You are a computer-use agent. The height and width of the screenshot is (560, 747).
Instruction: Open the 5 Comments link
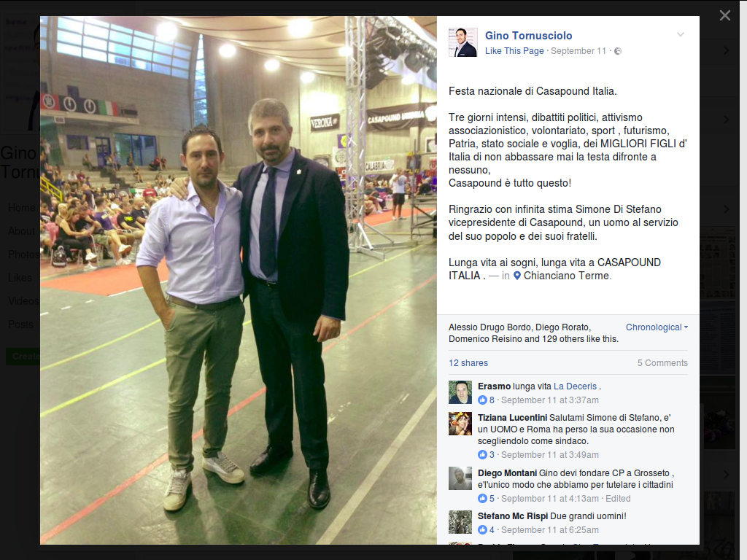pyautogui.click(x=662, y=363)
